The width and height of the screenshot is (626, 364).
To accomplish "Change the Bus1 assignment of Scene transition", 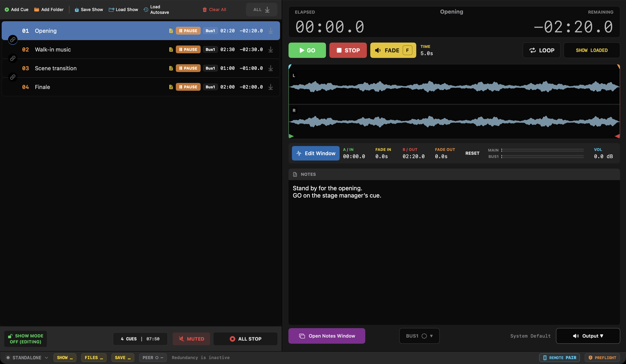I will 210,68.
